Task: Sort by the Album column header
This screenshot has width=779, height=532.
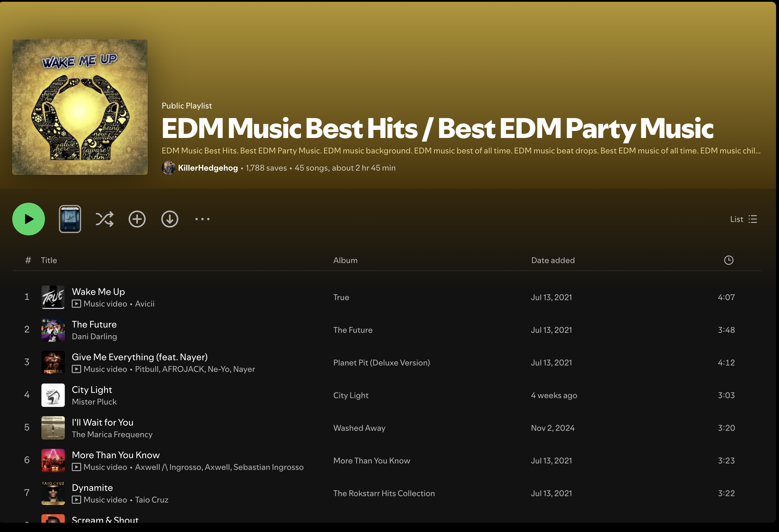Action: coord(345,260)
